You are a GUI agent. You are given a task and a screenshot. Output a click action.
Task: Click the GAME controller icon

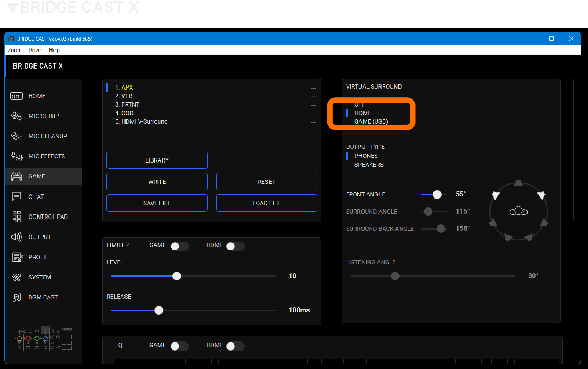coord(16,176)
